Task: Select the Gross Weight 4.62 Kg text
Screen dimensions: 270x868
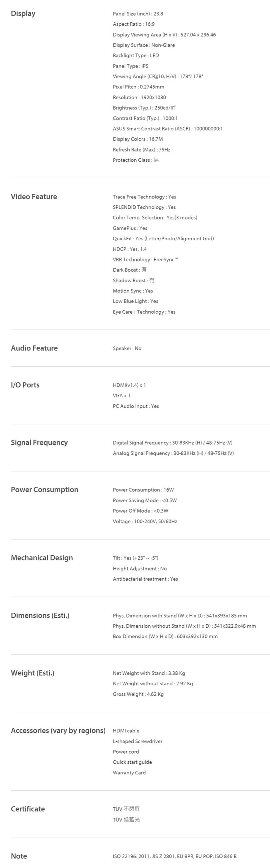Action: point(138,694)
